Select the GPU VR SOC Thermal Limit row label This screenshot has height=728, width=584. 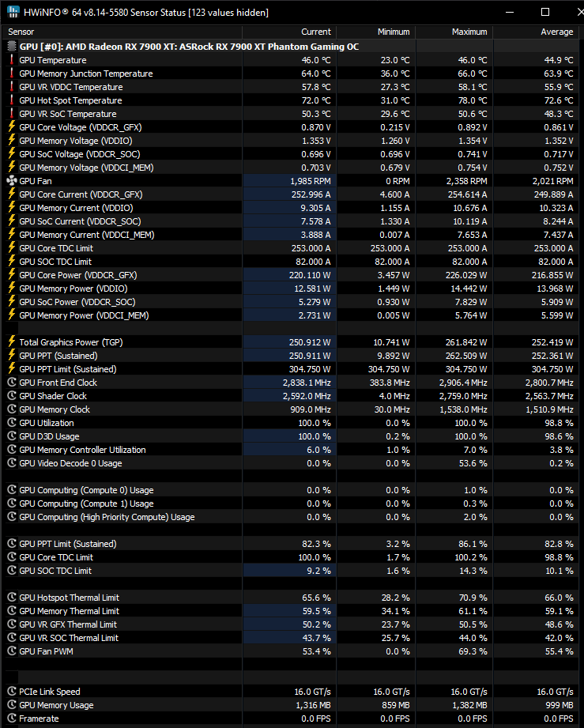[69, 638]
